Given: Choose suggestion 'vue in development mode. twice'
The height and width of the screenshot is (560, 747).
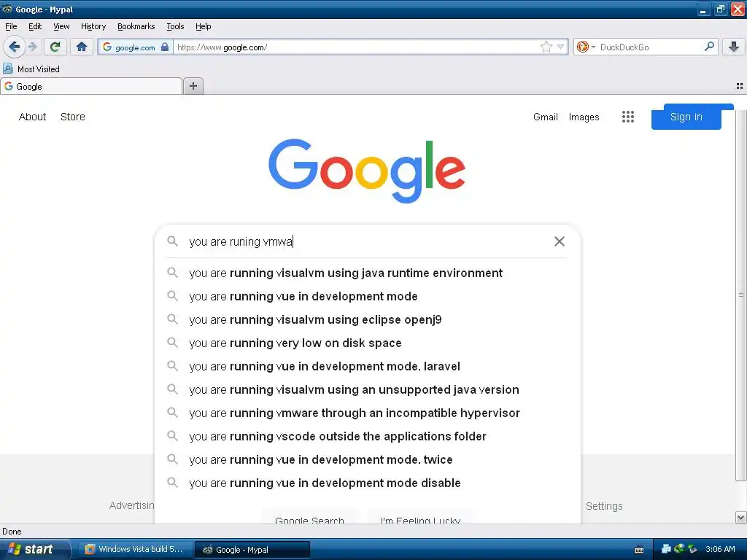Looking at the screenshot, I should click(x=366, y=459).
